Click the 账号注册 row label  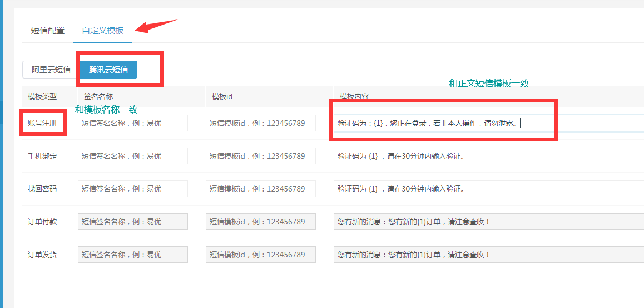(x=42, y=123)
